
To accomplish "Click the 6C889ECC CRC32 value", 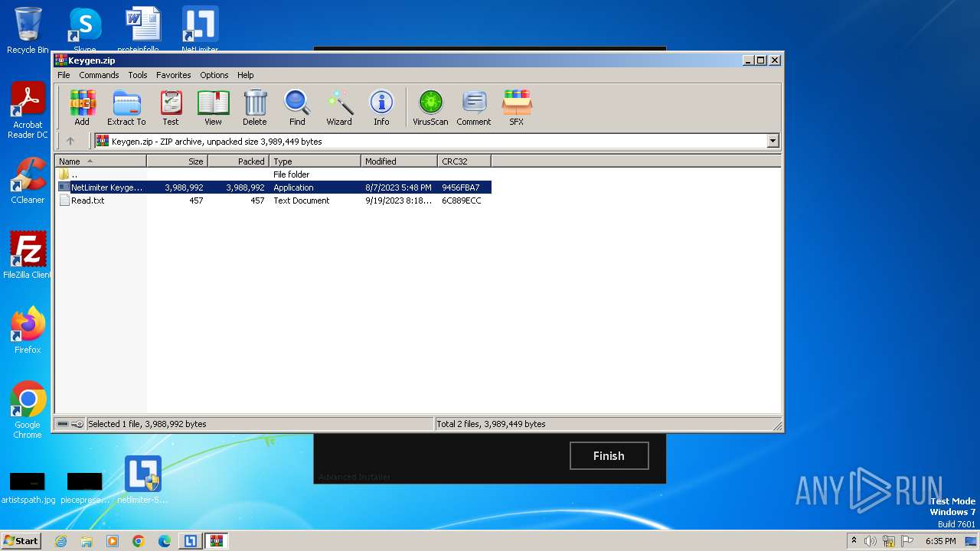I will (462, 201).
